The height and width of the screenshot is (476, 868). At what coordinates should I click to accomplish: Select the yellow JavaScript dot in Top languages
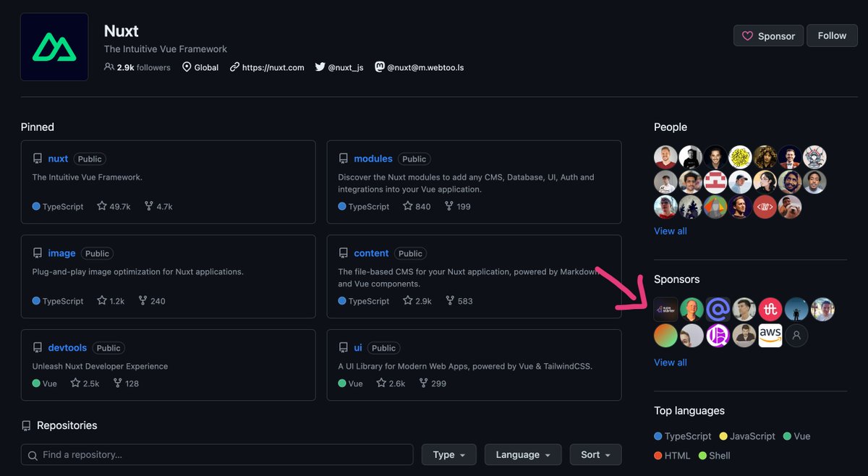(x=724, y=436)
